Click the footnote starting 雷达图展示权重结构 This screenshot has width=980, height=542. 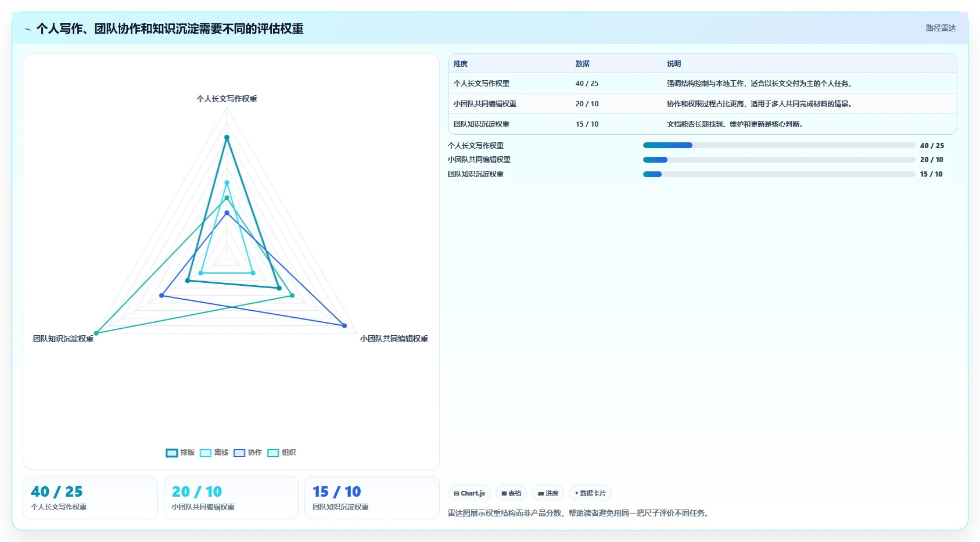[x=580, y=513]
